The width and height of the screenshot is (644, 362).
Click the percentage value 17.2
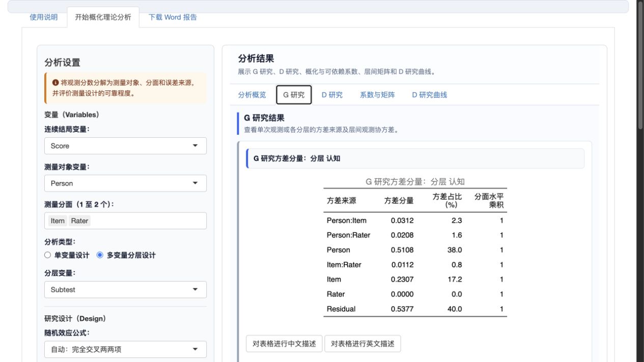455,280
